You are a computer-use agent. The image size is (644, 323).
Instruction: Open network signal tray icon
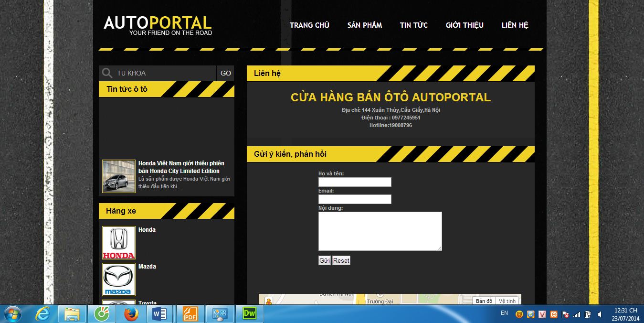click(x=577, y=314)
